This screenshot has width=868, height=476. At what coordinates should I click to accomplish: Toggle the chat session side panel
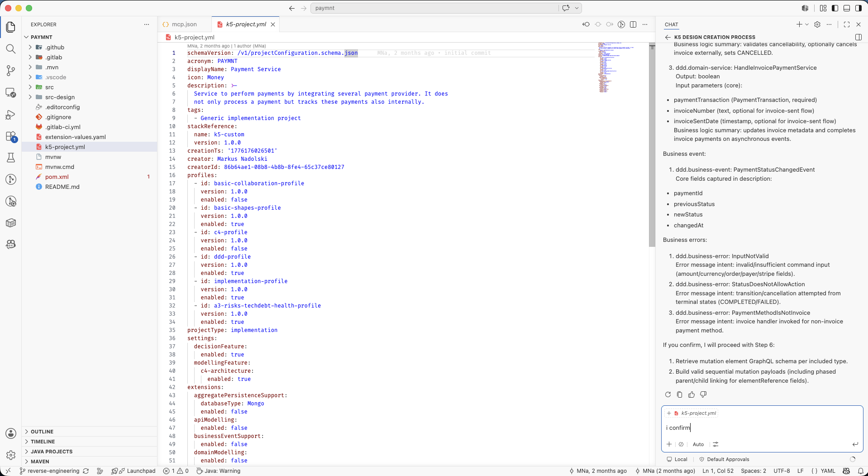click(858, 37)
